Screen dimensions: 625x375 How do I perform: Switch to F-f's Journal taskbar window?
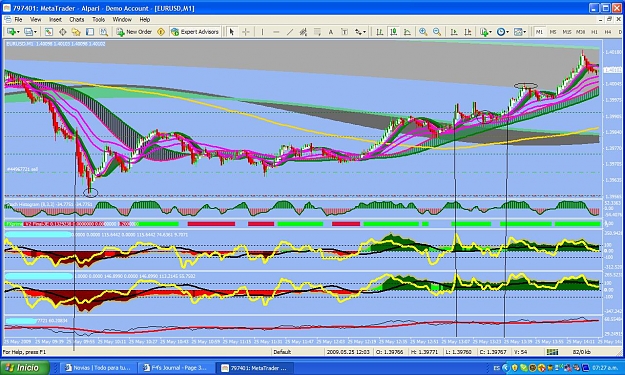(176, 368)
